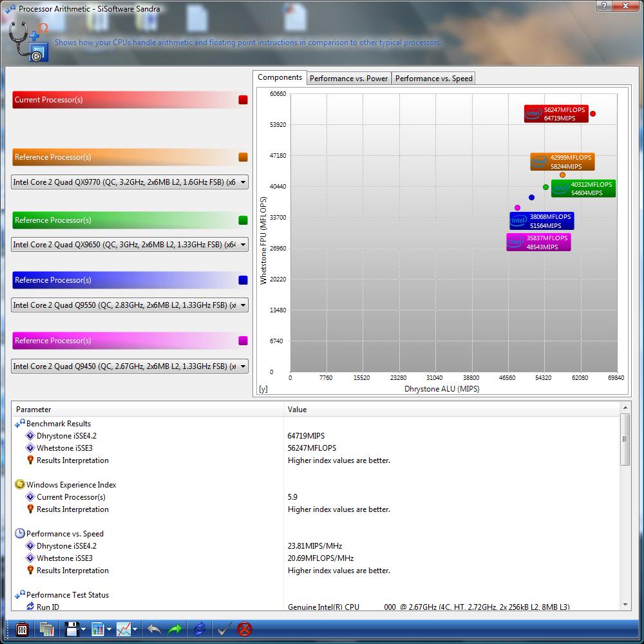The height and width of the screenshot is (644, 644).
Task: Switch to Performance vs. Speed tab
Action: pyautogui.click(x=433, y=79)
